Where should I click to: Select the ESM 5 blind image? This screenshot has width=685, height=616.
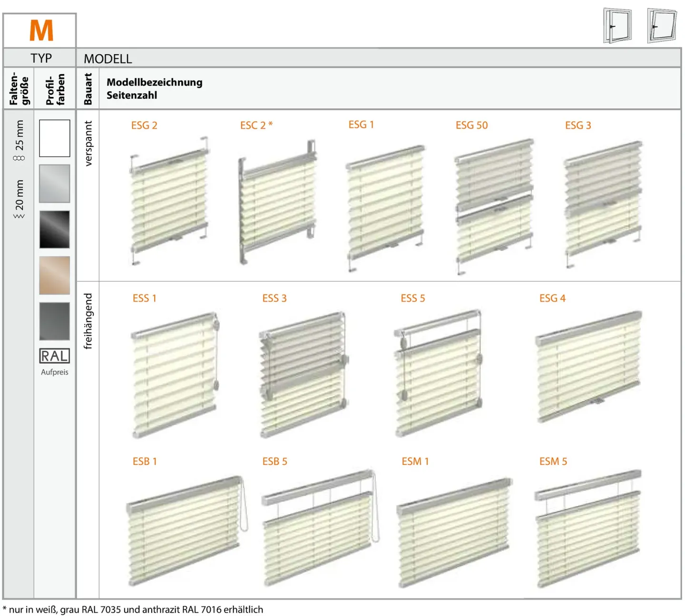click(588, 529)
